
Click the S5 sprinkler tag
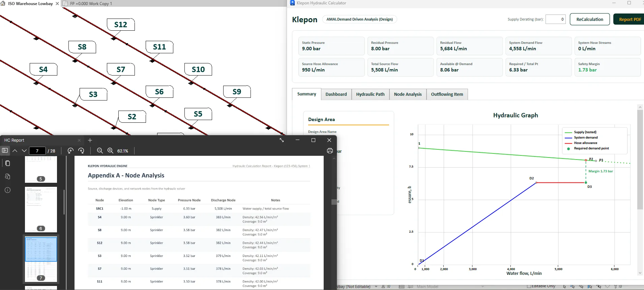[198, 114]
